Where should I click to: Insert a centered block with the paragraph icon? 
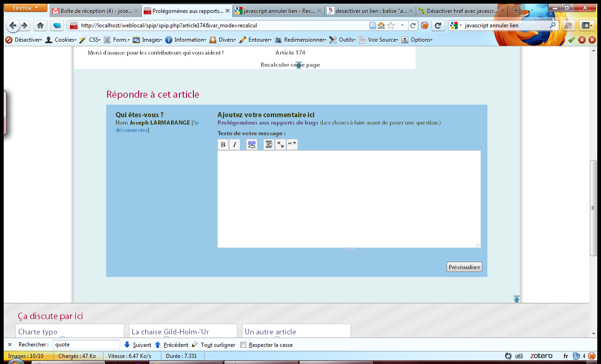(269, 144)
